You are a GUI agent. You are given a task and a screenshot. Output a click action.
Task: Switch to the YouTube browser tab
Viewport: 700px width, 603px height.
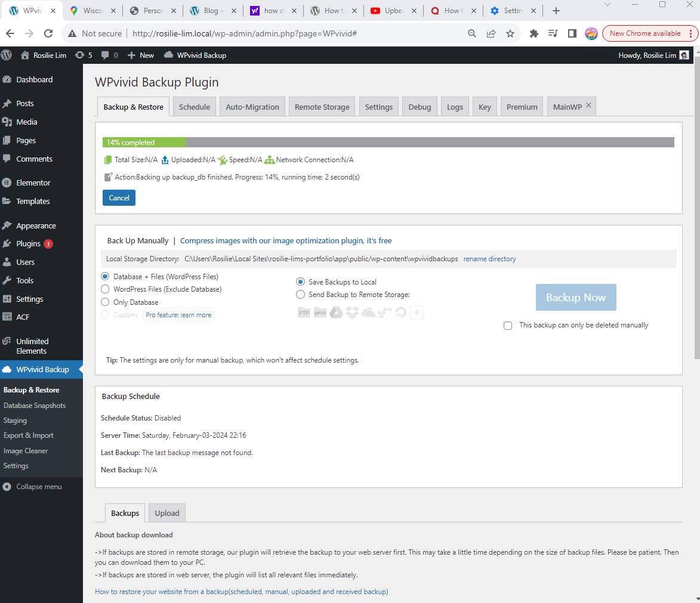point(394,11)
